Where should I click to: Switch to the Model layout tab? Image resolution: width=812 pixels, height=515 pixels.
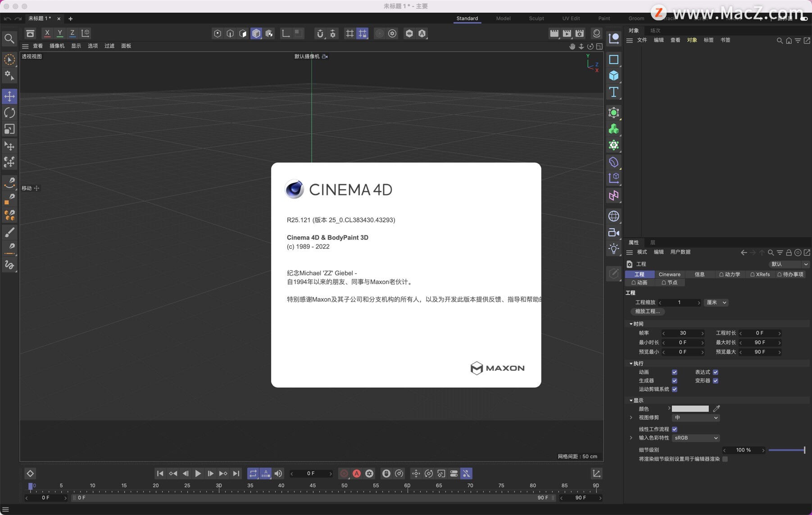tap(503, 18)
